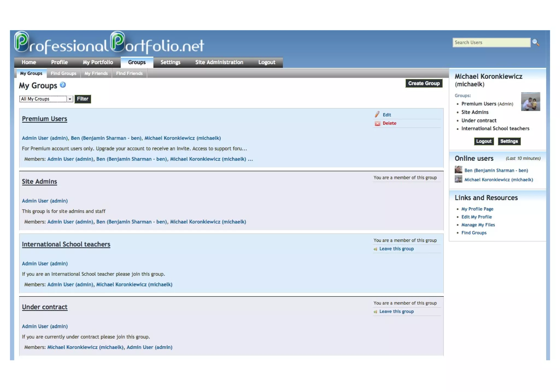Click leave arrow icon for International School teachers
560x392 pixels.
(375, 249)
